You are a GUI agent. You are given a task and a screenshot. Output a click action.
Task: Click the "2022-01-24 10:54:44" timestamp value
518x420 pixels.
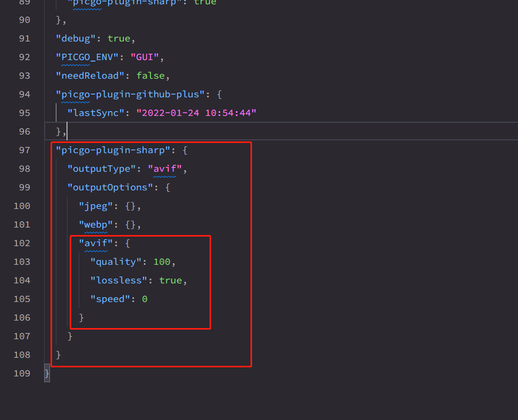196,113
